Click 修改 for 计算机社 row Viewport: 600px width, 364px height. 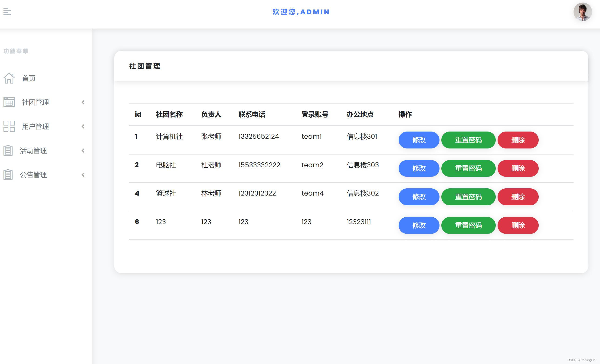tap(419, 140)
